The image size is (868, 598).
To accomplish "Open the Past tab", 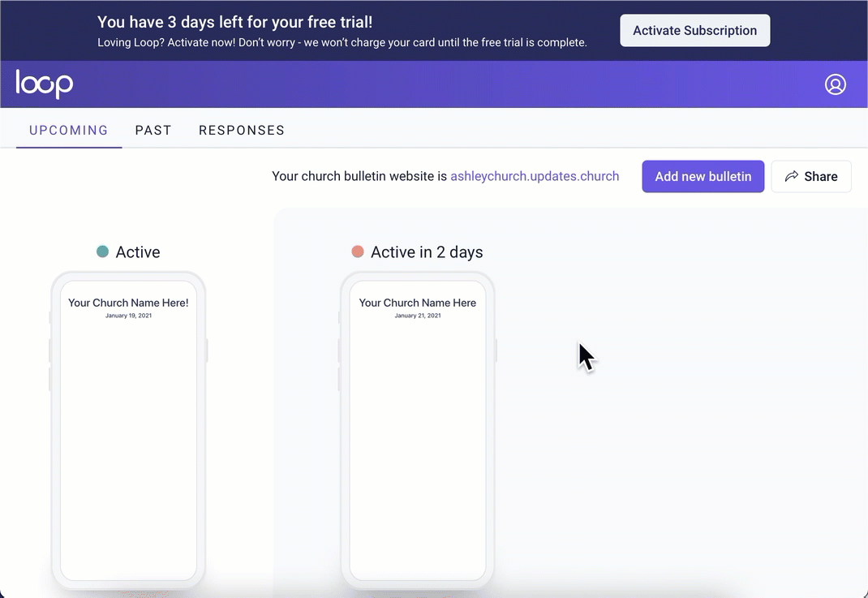I will click(153, 130).
